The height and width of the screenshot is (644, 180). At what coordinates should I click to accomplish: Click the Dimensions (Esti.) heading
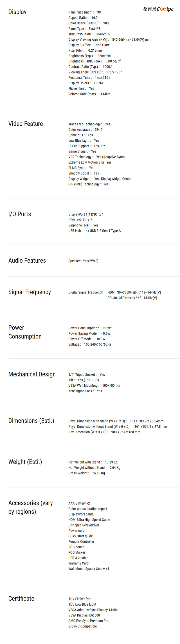coord(31,421)
